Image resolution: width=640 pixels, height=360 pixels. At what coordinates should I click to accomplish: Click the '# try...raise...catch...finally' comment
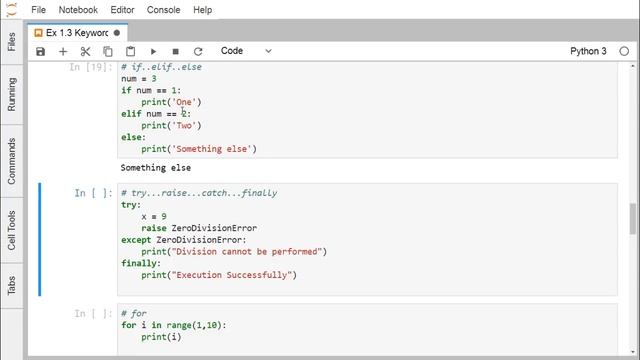click(199, 193)
